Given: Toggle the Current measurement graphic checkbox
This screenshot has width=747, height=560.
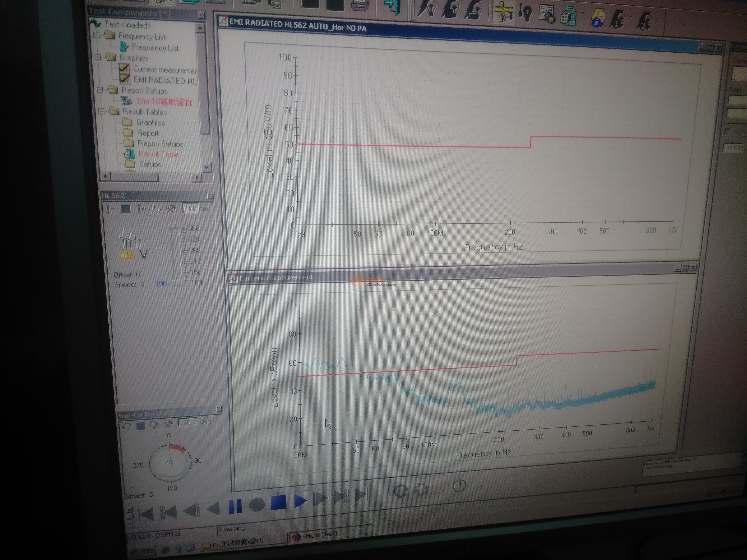Looking at the screenshot, I should point(124,69).
